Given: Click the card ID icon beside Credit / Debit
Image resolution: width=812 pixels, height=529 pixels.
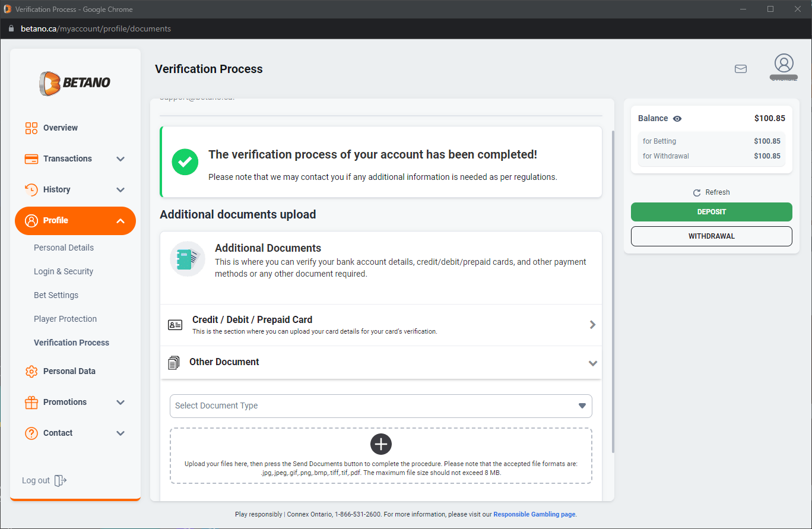Looking at the screenshot, I should [x=175, y=325].
